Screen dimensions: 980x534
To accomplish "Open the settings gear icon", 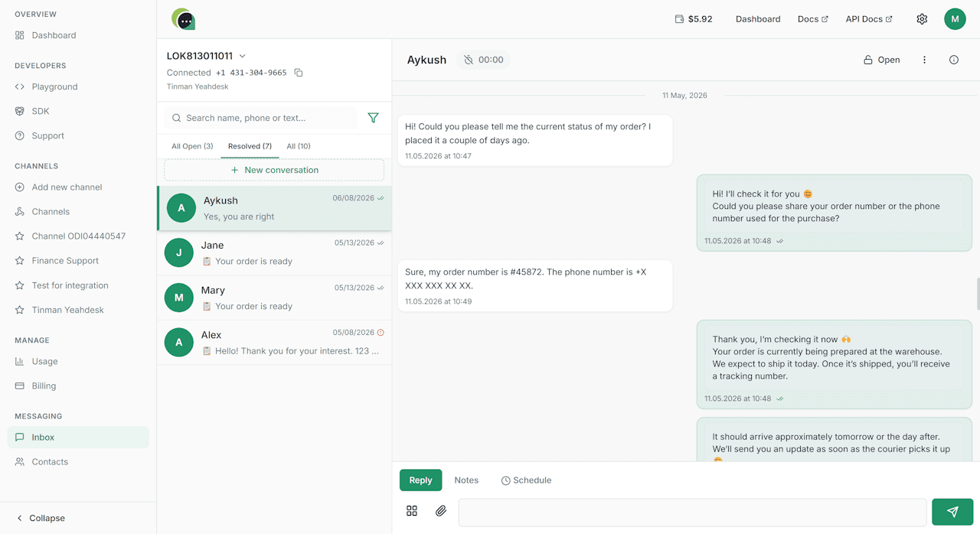I will [x=922, y=19].
